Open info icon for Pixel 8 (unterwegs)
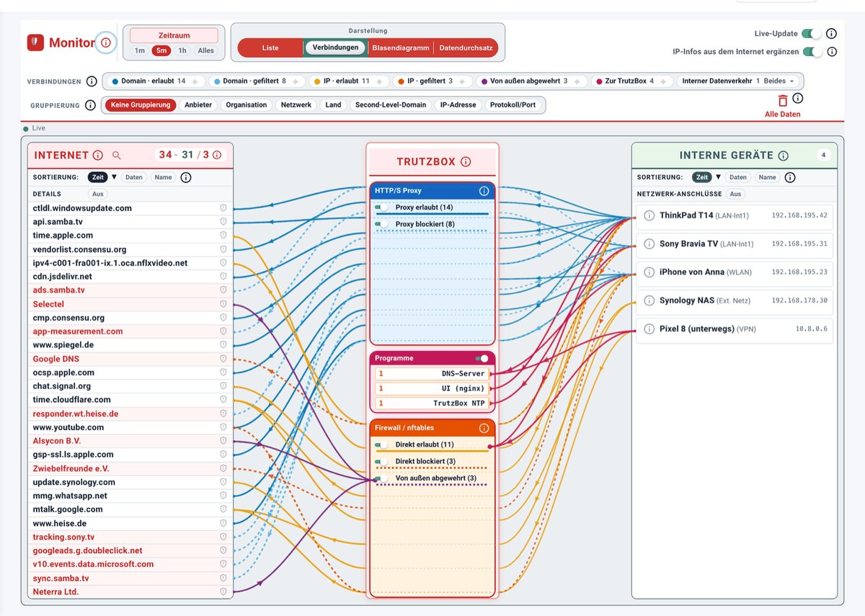865x616 pixels. pos(649,329)
